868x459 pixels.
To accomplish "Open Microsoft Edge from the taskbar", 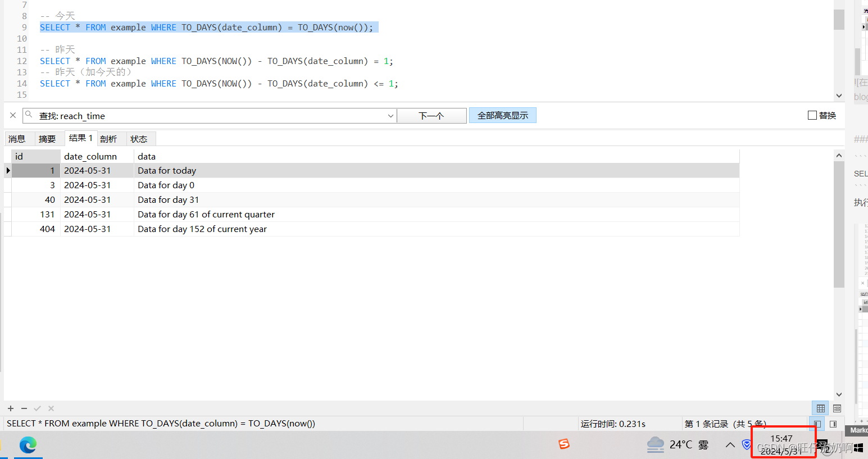I will (28, 445).
